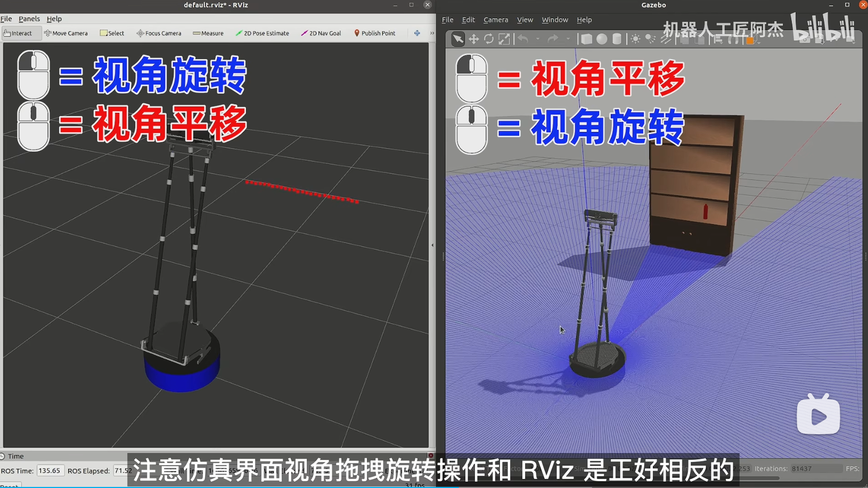This screenshot has width=868, height=488.
Task: Choose the Gazebo rotate mode icon
Action: click(489, 39)
